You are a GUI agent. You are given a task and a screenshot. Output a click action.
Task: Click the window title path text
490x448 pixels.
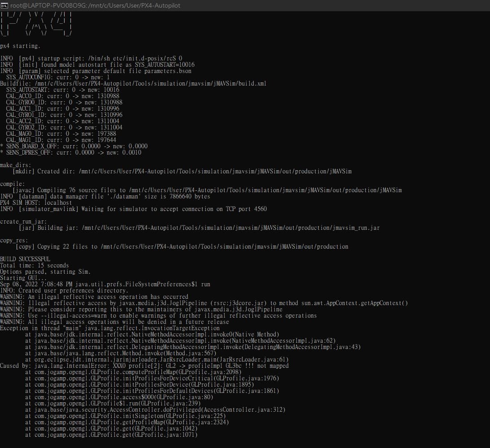95,6
